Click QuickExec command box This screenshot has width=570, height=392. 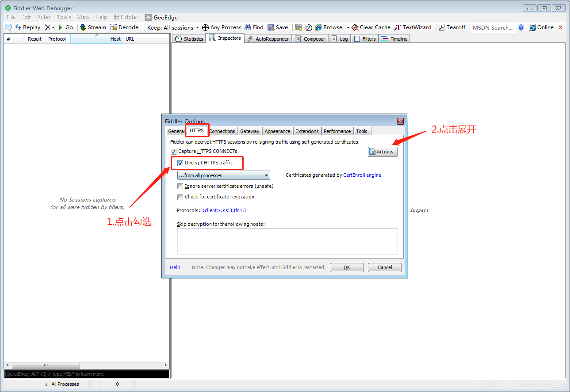87,374
